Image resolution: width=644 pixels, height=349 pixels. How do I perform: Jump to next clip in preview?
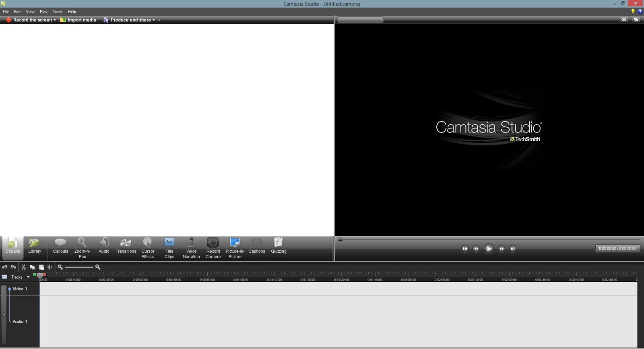(512, 249)
